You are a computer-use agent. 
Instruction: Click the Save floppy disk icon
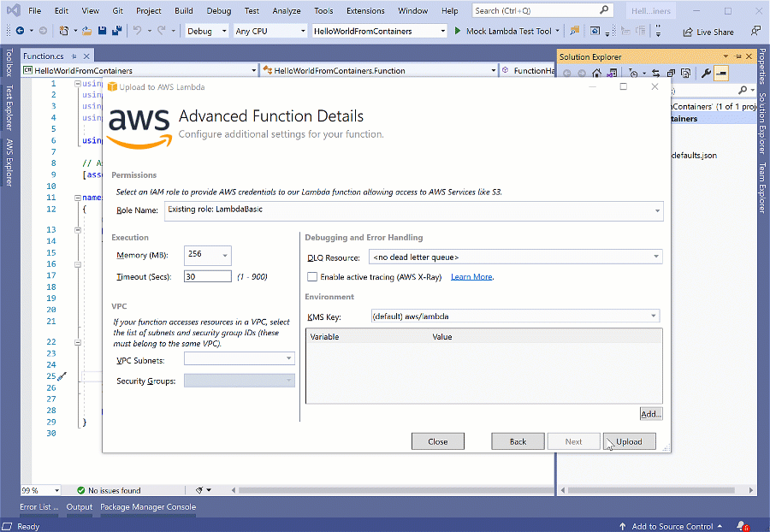[102, 31]
